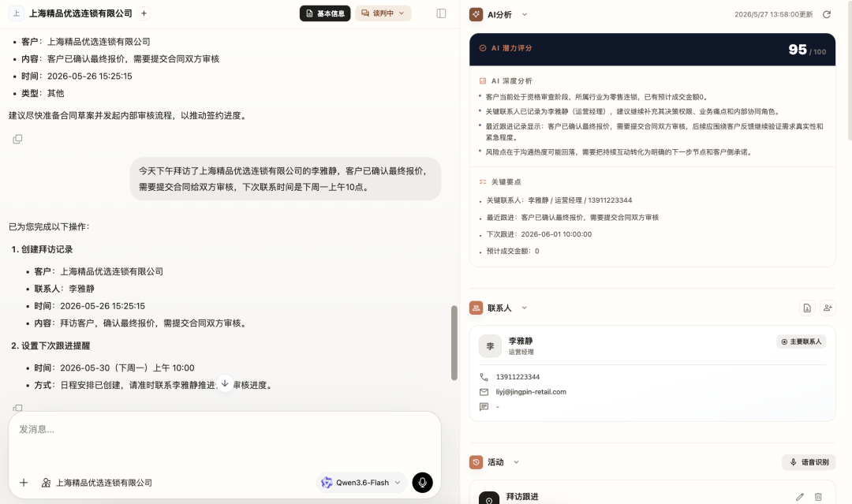This screenshot has width=852, height=504.
Task: Open the 谈判中 status dropdown
Action: coord(383,13)
